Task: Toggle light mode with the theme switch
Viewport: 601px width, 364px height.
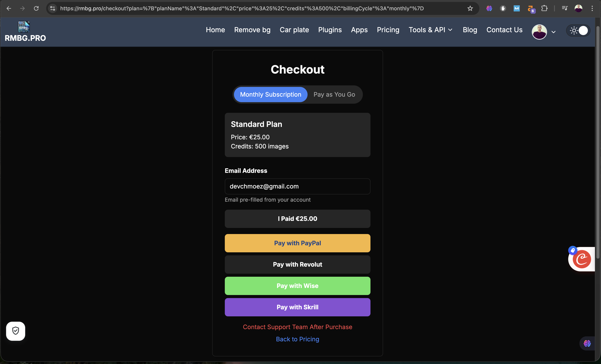Action: [578, 30]
